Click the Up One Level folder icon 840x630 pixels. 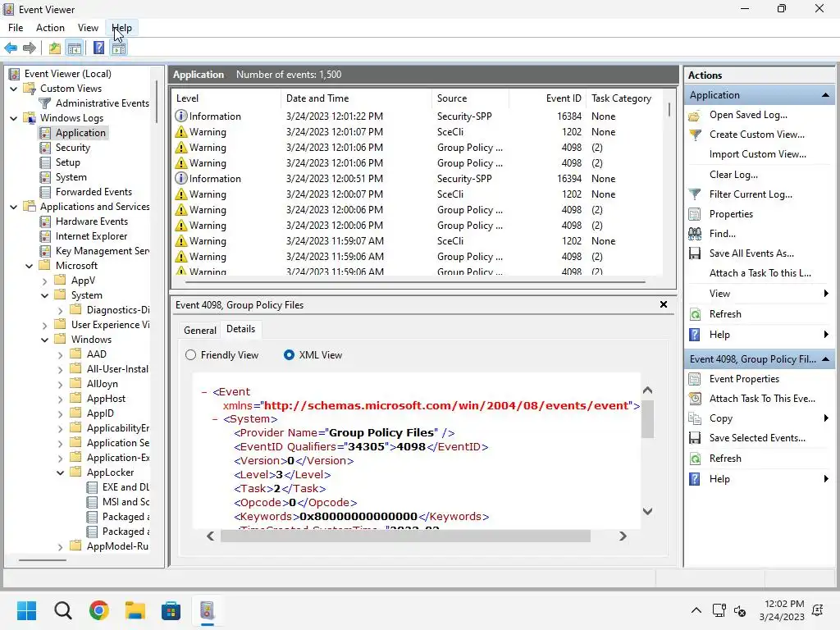click(55, 48)
